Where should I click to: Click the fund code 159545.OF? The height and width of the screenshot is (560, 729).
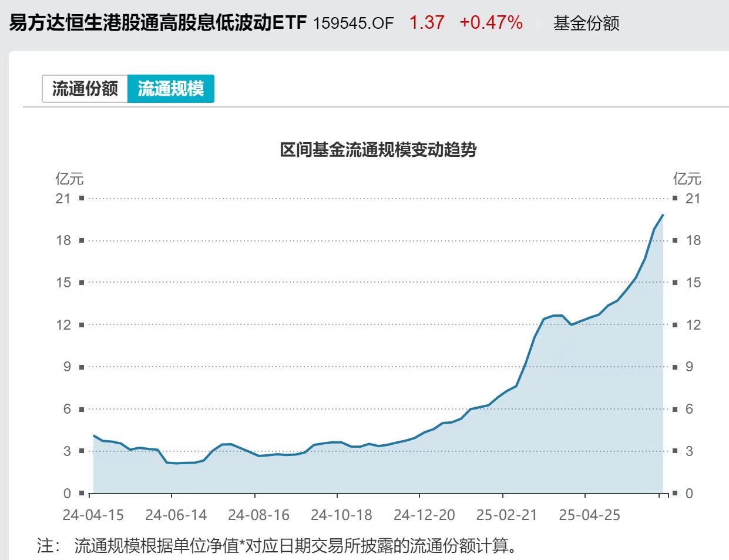click(353, 24)
